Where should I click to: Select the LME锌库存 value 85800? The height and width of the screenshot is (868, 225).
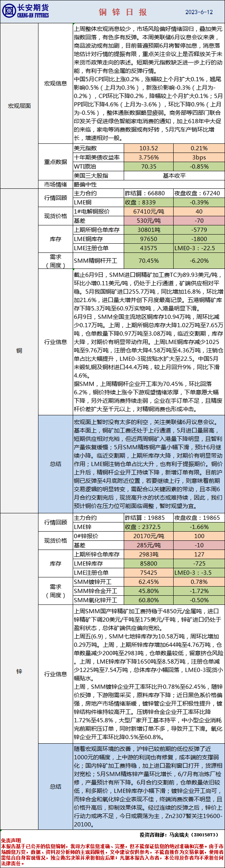[x=148, y=563]
